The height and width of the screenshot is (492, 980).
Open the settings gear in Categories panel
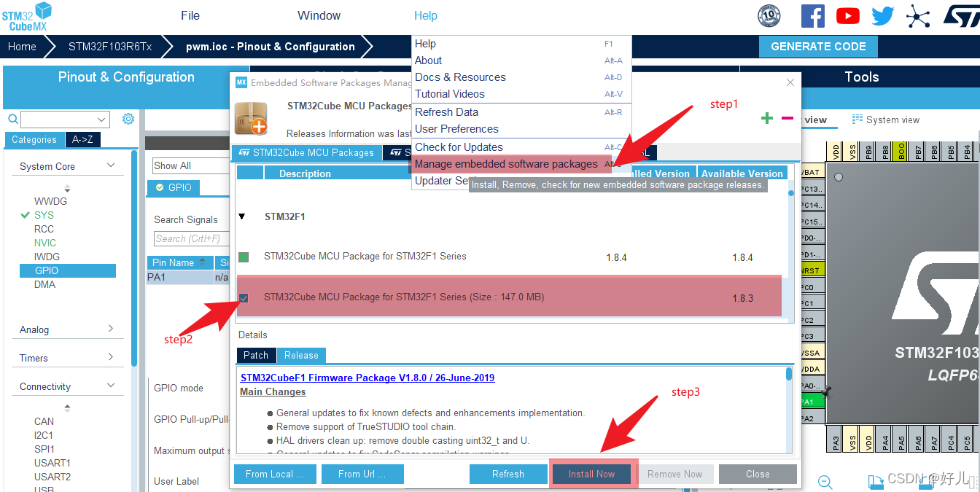(128, 119)
